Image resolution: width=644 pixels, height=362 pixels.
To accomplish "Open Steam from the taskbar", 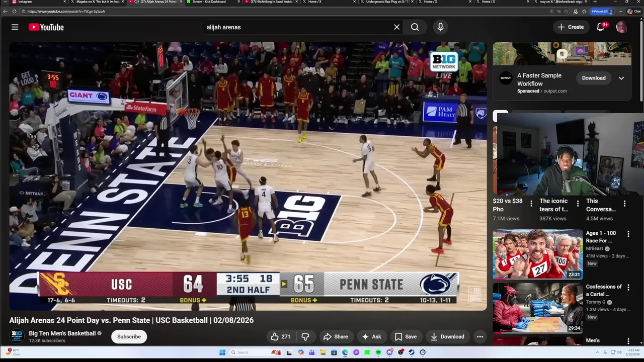I will [x=412, y=352].
